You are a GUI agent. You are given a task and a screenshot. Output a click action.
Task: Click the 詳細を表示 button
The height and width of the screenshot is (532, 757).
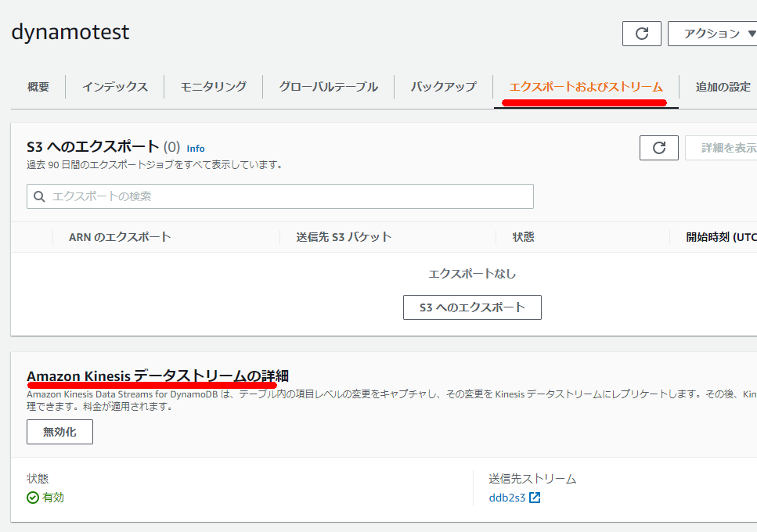[x=724, y=148]
